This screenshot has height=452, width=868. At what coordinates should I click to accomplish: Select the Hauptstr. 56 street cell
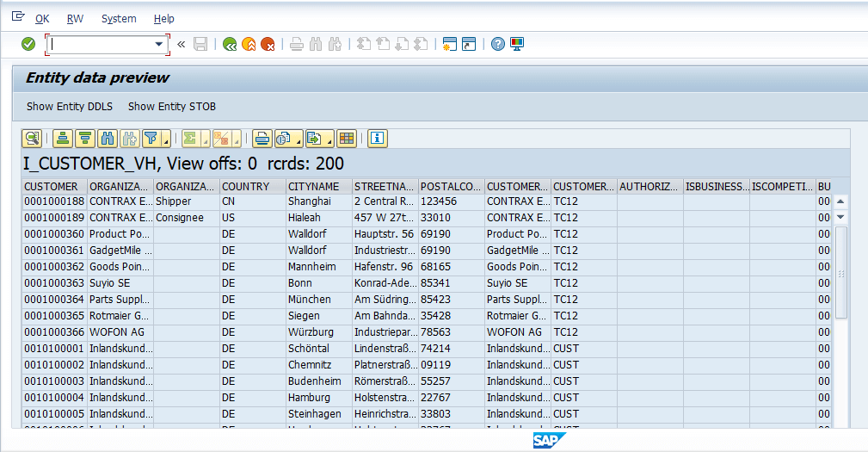[x=385, y=234]
